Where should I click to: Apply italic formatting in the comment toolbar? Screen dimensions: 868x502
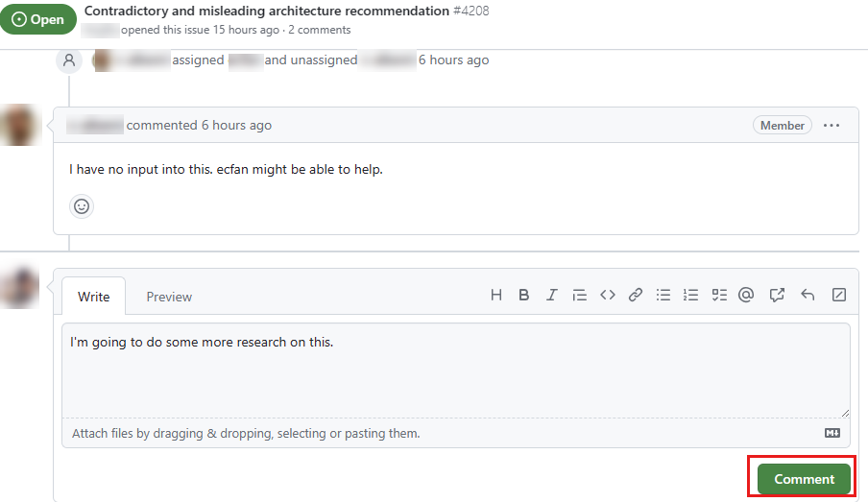(551, 295)
